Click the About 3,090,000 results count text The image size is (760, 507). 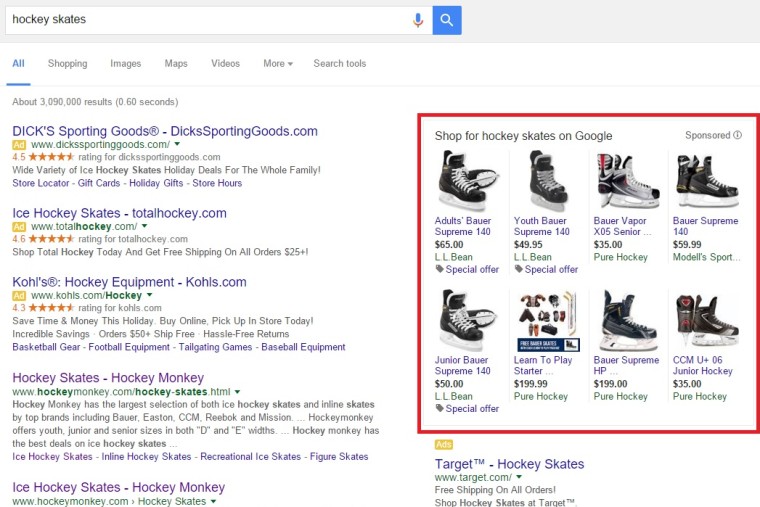click(x=95, y=102)
